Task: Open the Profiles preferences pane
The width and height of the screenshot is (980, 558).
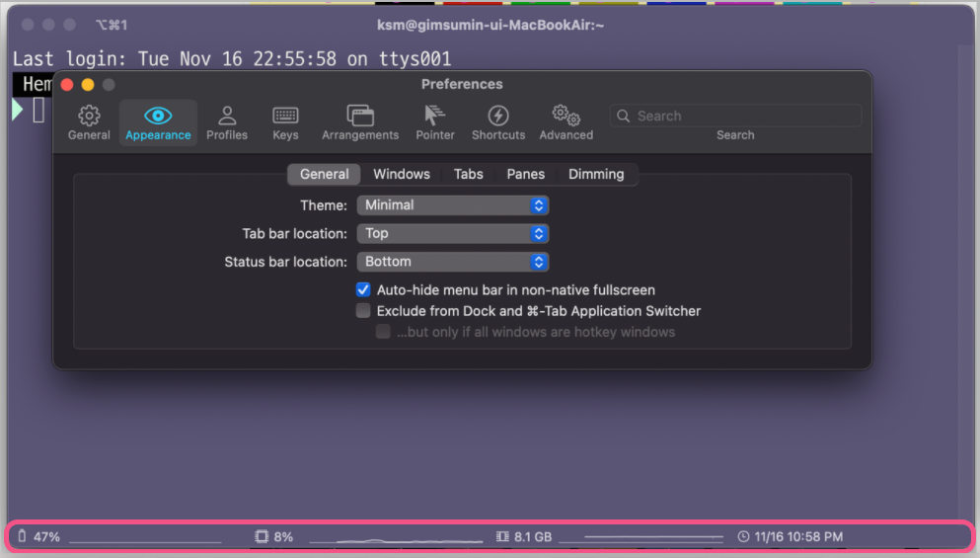Action: point(227,122)
